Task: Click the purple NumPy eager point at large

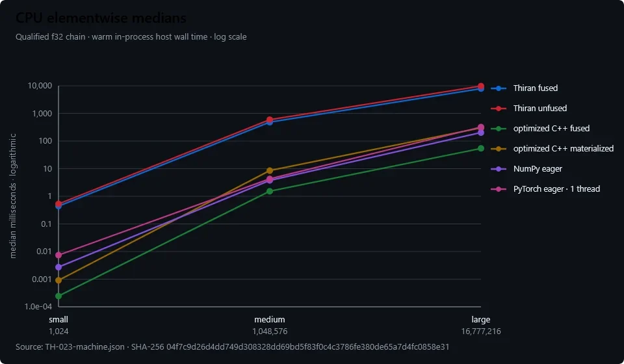Action: click(481, 133)
